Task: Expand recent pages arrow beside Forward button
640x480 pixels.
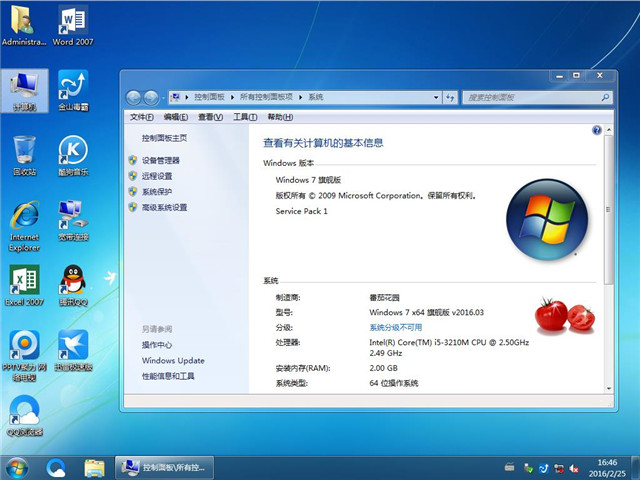Action: tap(163, 98)
